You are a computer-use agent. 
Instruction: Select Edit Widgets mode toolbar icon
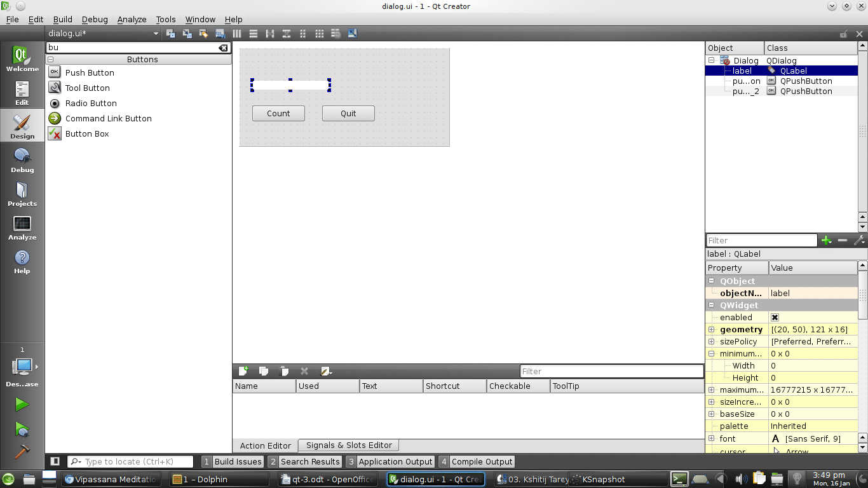pyautogui.click(x=170, y=34)
